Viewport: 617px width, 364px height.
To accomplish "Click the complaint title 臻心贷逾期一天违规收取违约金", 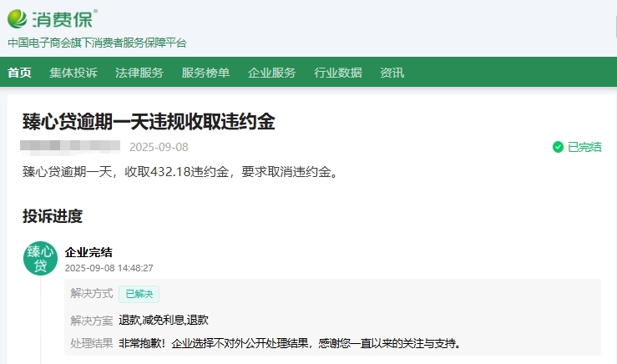I will 149,121.
